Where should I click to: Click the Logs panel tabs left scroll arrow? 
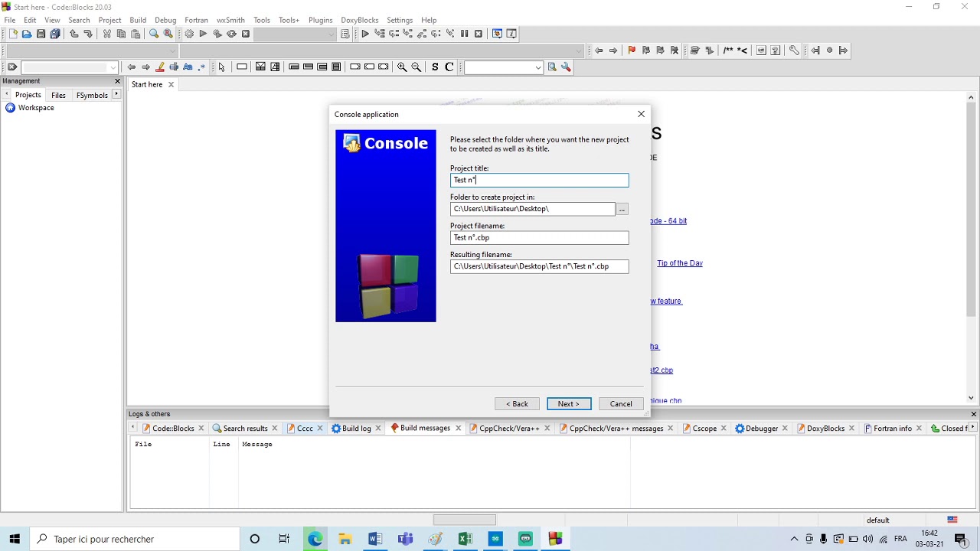tap(133, 428)
